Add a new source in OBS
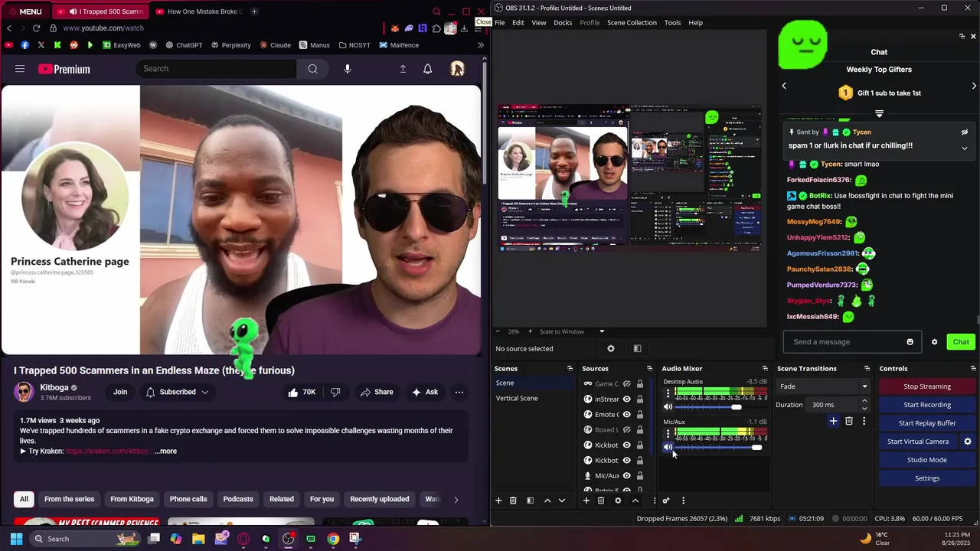This screenshot has width=980, height=551. tap(586, 500)
